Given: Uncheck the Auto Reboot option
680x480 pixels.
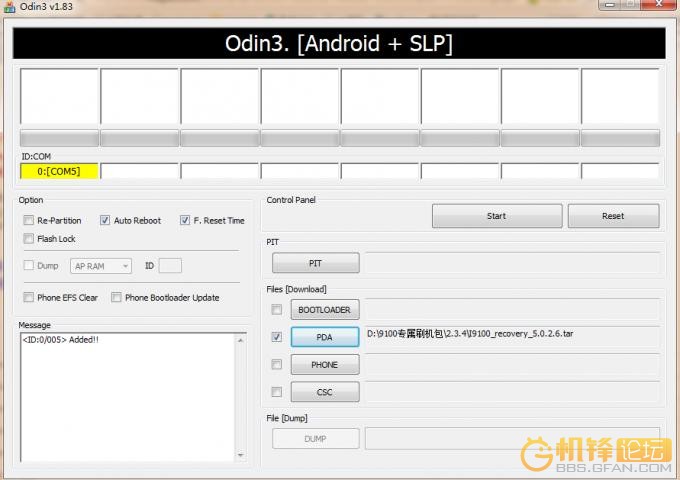Looking at the screenshot, I should 105,220.
